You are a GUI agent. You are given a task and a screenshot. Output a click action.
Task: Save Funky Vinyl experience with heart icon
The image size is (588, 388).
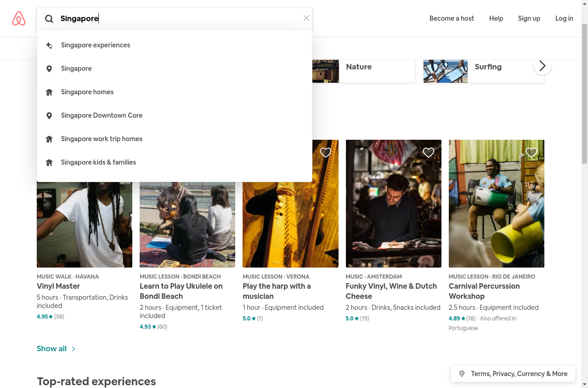pos(428,153)
